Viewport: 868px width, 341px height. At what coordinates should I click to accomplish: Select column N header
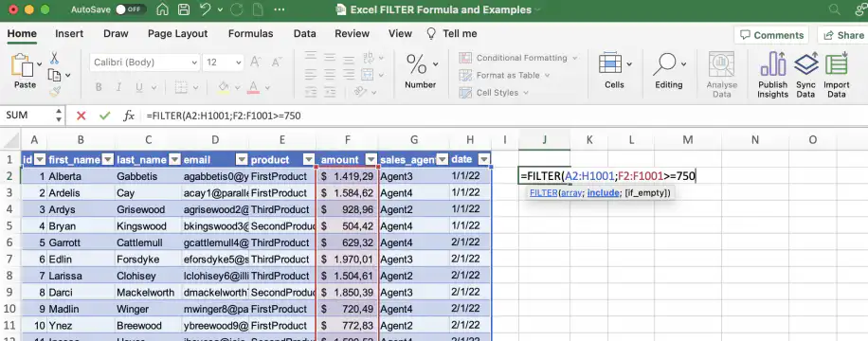pyautogui.click(x=754, y=140)
